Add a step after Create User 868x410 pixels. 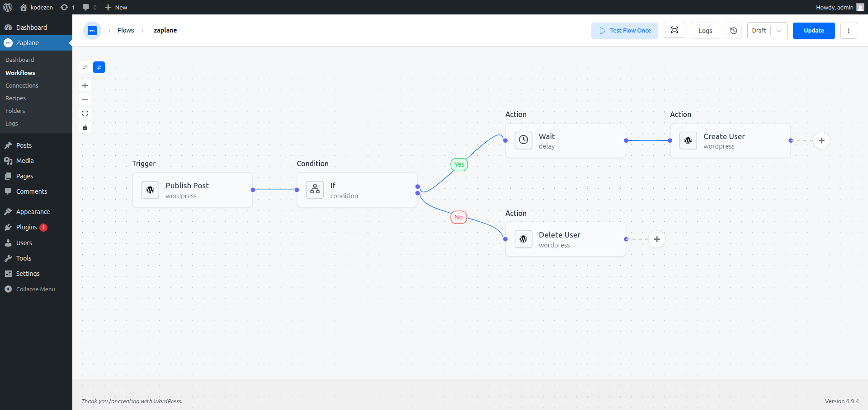coord(821,140)
